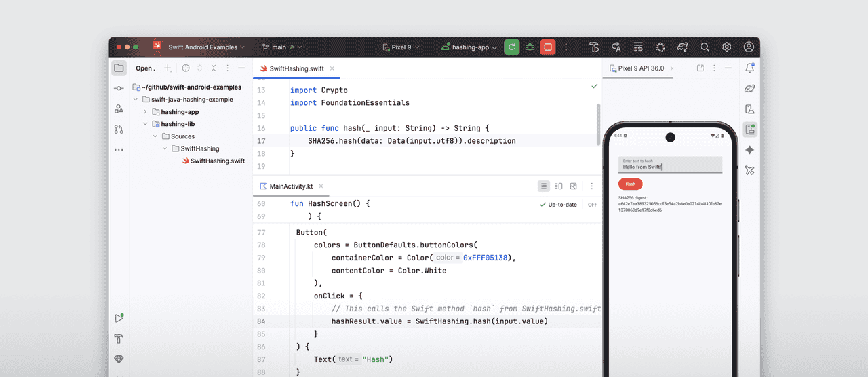Viewport: 868px width, 377px height.
Task: Click the Running Devices icon in right sidebar
Action: [x=749, y=129]
